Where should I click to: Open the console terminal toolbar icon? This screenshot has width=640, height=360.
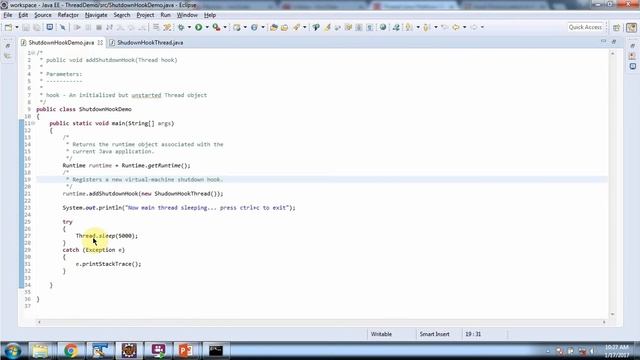pyautogui.click(x=50, y=27)
